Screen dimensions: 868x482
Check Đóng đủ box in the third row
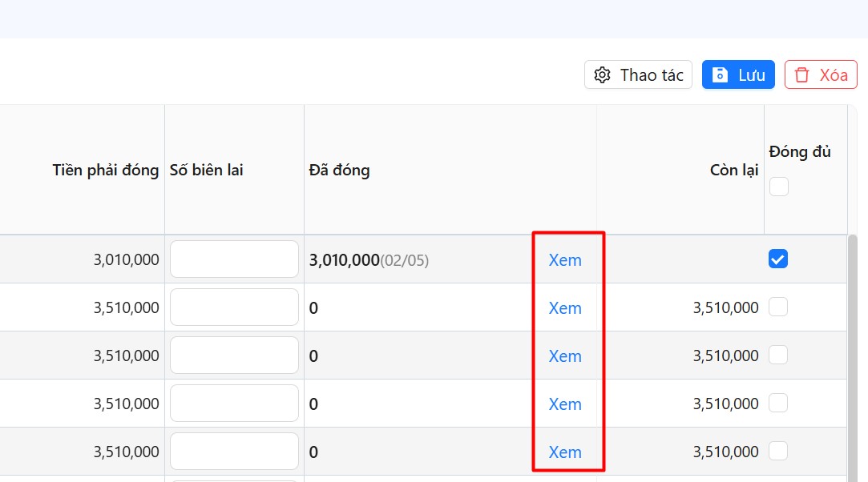(778, 355)
